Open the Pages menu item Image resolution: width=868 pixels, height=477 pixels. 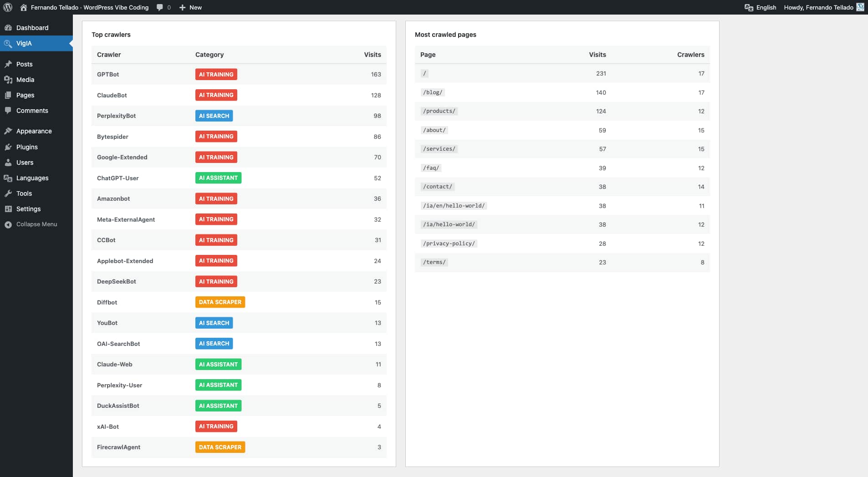click(x=26, y=95)
